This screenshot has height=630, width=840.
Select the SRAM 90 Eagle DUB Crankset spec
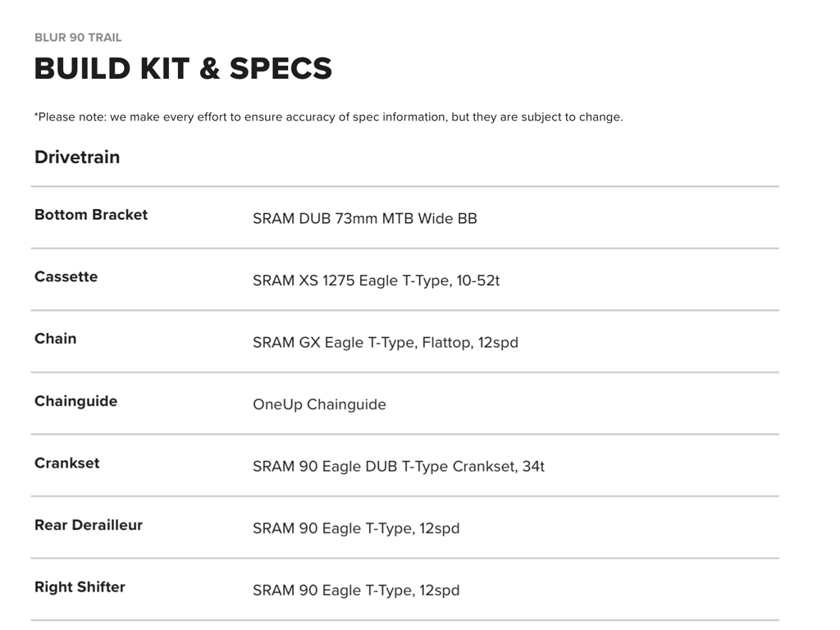coord(398,467)
